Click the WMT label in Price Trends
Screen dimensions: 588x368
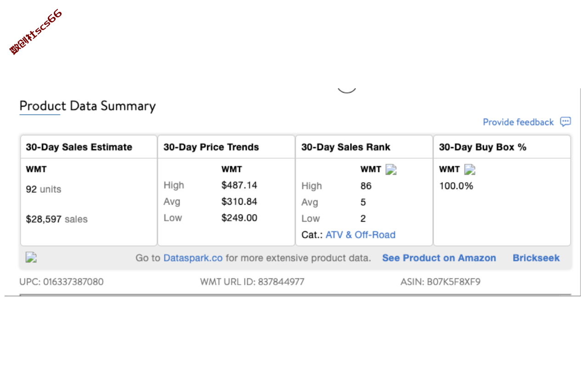(x=232, y=169)
